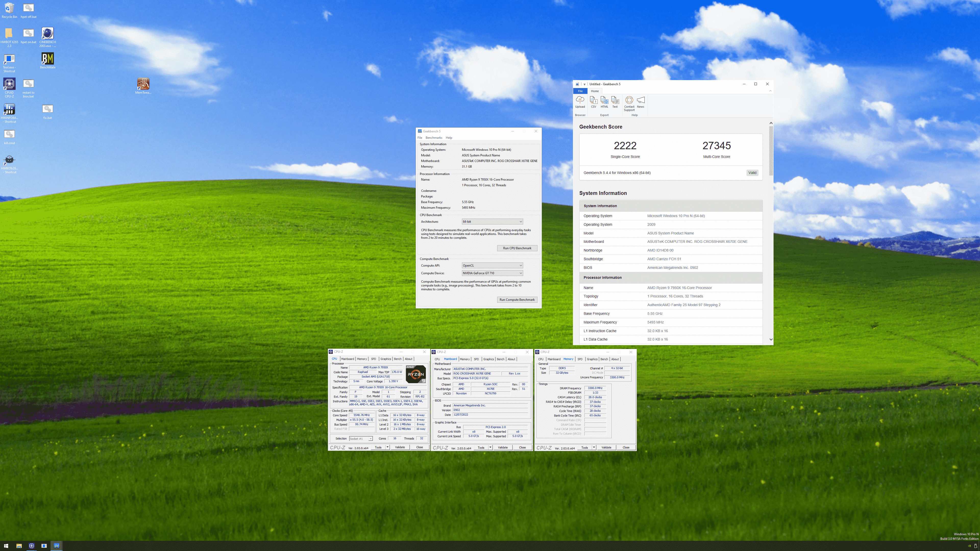Click Tools button in first CPU-Z window
The width and height of the screenshot is (980, 551).
378,447
